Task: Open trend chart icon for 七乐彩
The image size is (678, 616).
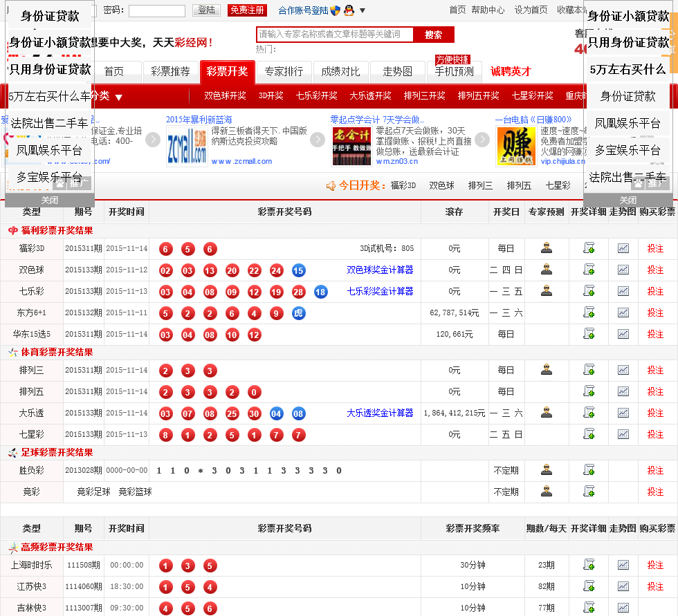Action: [x=623, y=291]
